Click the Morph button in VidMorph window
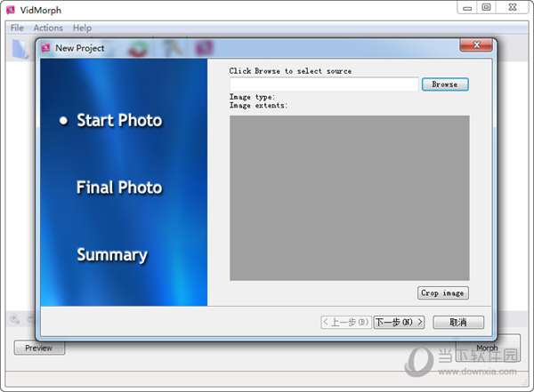This screenshot has width=534, height=392. (488, 348)
